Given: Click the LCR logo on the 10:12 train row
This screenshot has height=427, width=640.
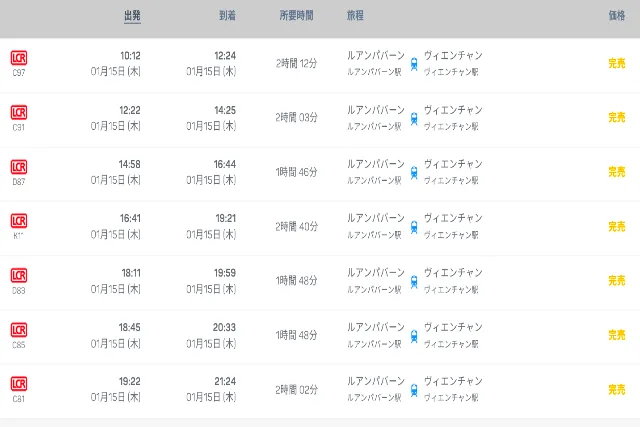Looking at the screenshot, I should pyautogui.click(x=19, y=58).
